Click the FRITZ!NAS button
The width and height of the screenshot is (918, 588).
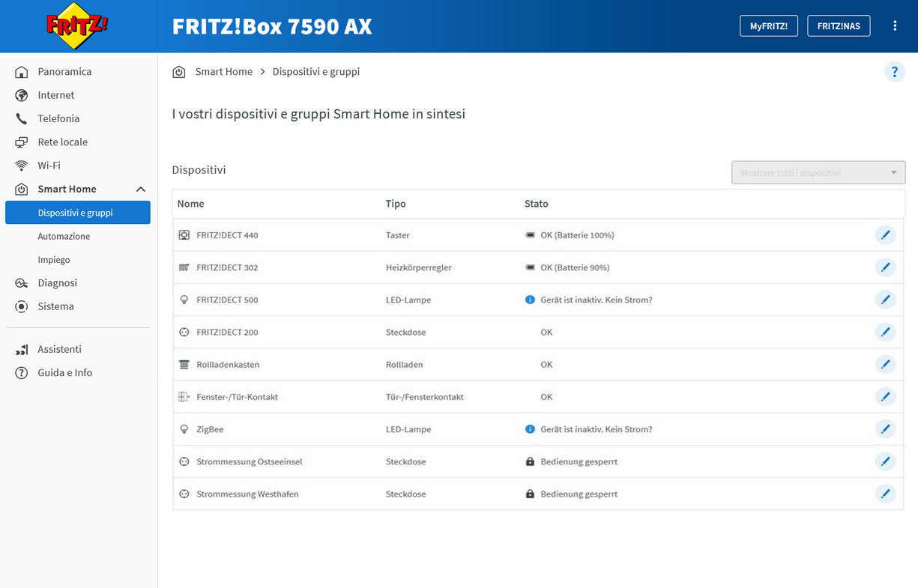839,26
